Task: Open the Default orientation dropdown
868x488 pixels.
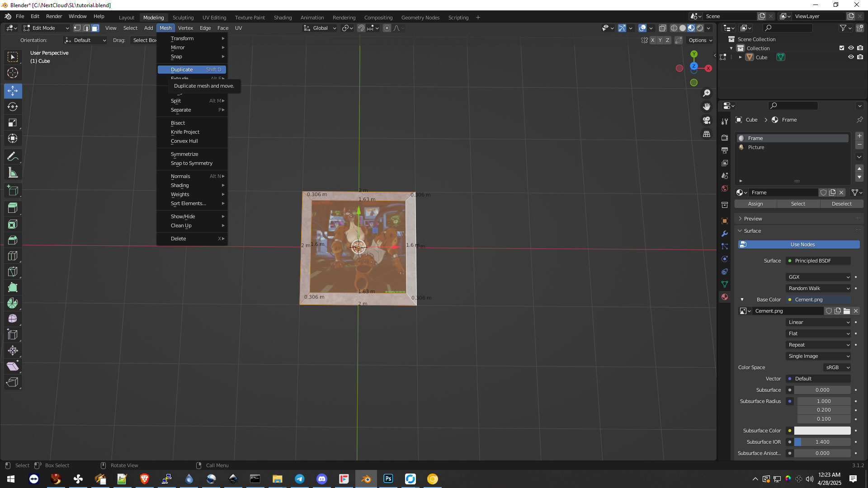Action: click(85, 40)
